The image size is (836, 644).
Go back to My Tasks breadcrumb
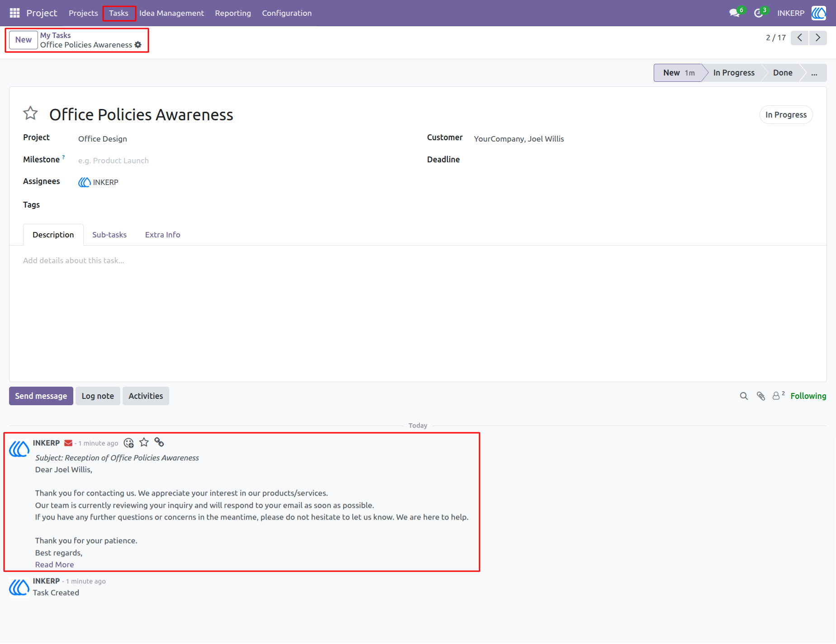point(55,35)
